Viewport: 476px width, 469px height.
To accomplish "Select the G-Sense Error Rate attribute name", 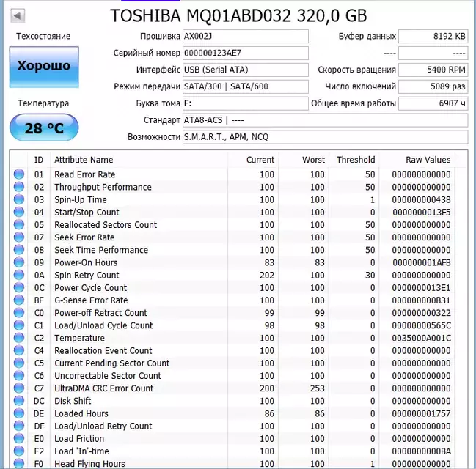I will tap(91, 300).
